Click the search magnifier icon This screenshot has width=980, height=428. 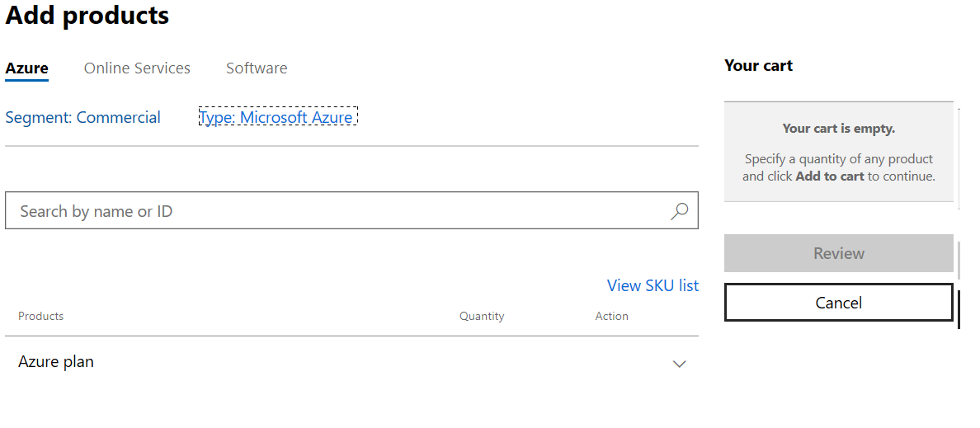tap(679, 212)
